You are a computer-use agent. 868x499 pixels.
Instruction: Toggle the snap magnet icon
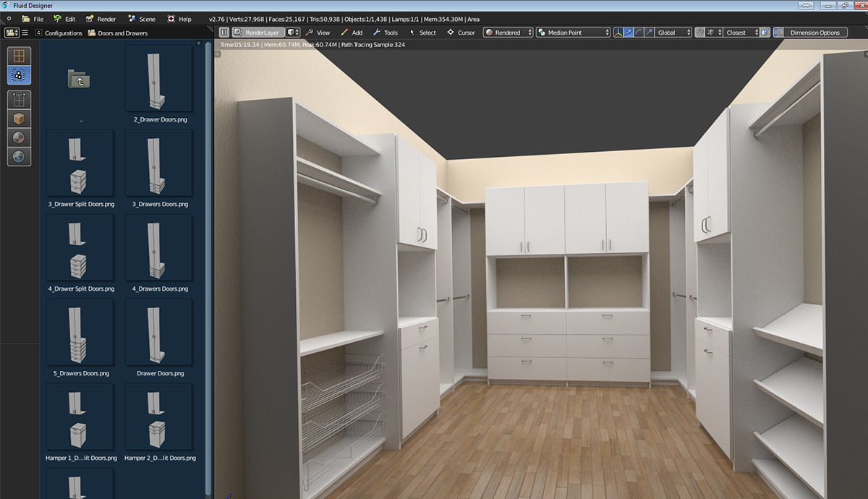point(699,33)
